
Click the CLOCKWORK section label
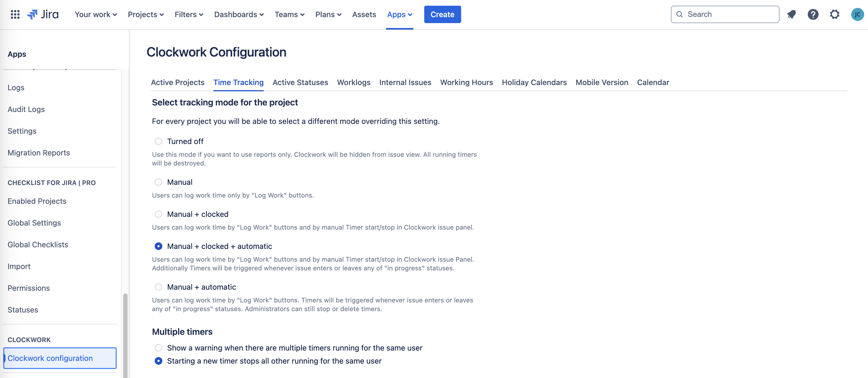29,340
